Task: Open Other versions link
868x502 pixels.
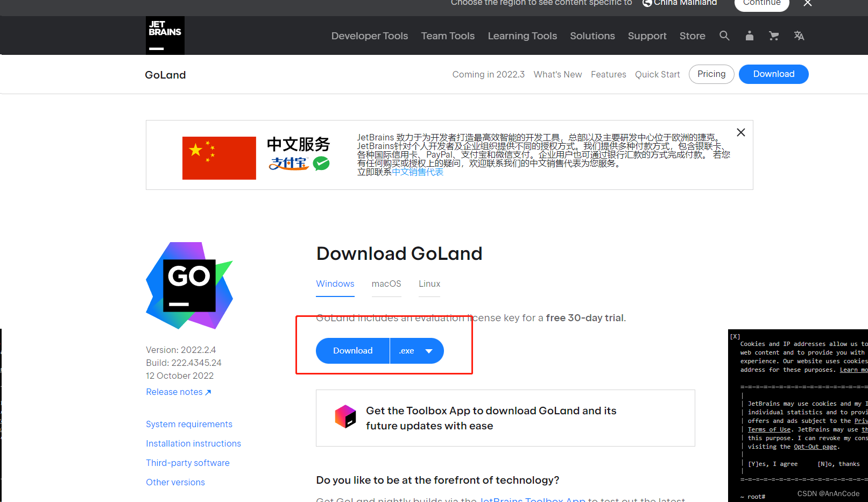Action: point(175,482)
